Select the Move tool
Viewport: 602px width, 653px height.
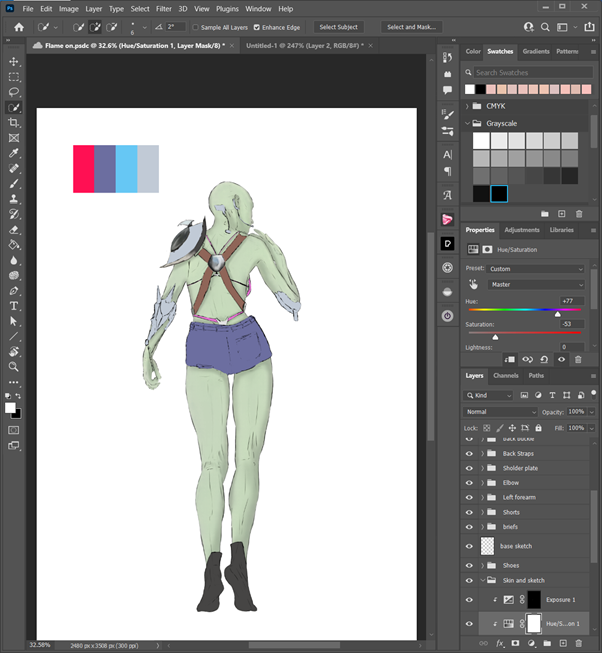coord(14,61)
